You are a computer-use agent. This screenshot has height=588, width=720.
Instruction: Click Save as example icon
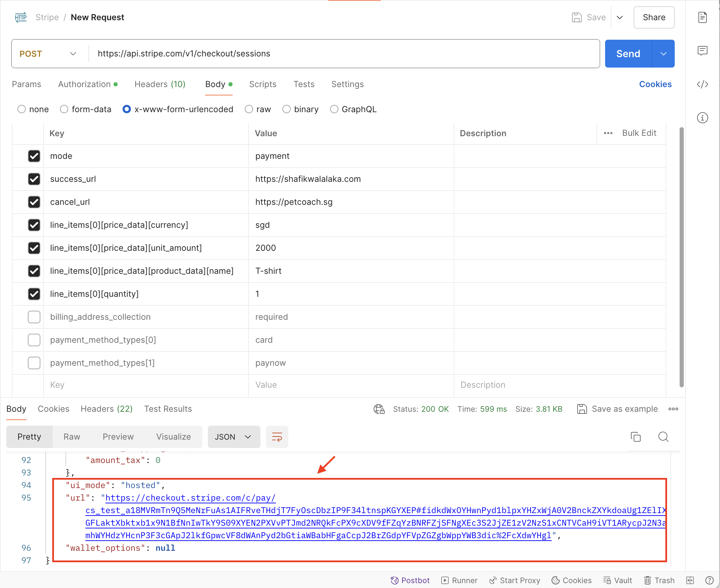pyautogui.click(x=582, y=409)
